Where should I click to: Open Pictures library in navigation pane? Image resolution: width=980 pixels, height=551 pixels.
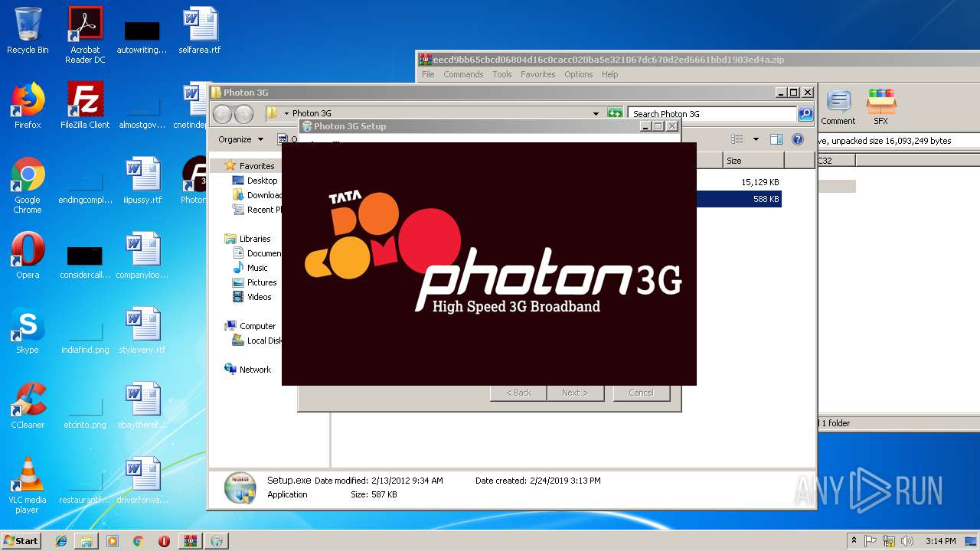pyautogui.click(x=262, y=282)
